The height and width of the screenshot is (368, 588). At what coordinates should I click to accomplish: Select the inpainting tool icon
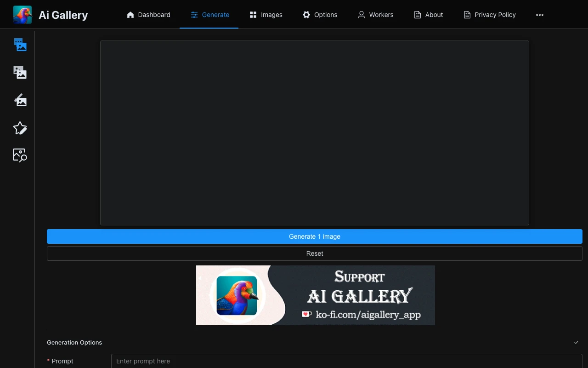(20, 100)
